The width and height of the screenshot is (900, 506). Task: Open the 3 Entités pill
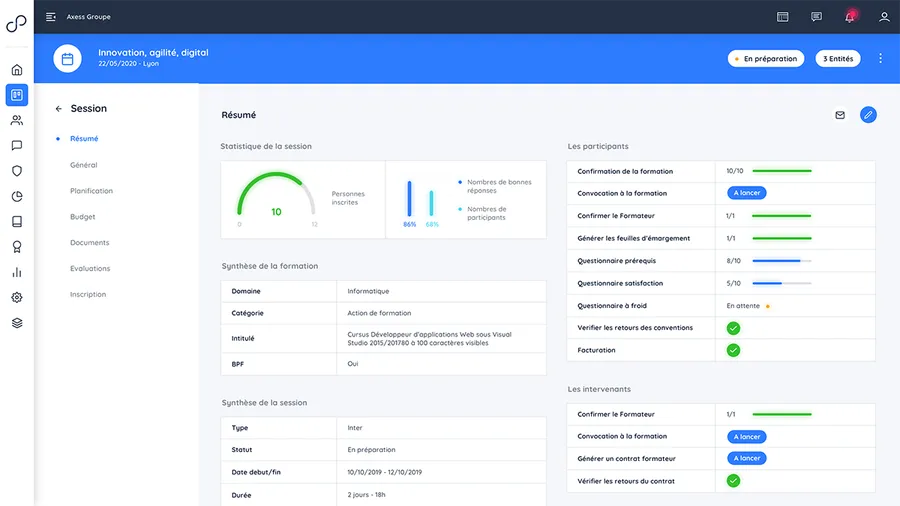tap(837, 59)
